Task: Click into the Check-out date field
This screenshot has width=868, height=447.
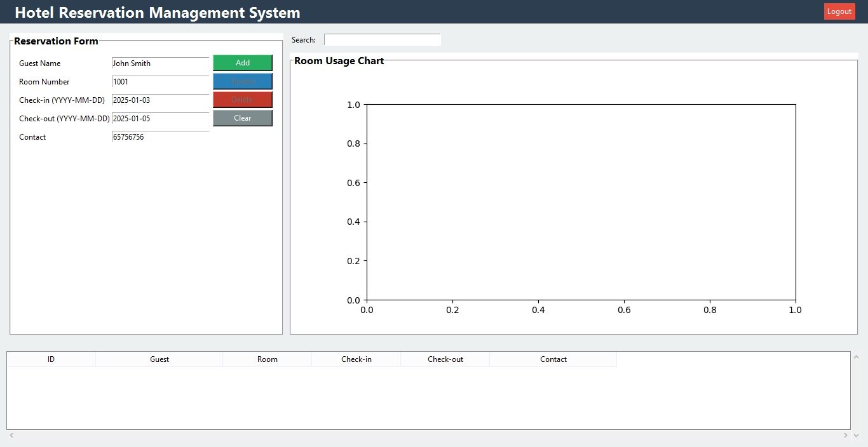Action: point(160,119)
